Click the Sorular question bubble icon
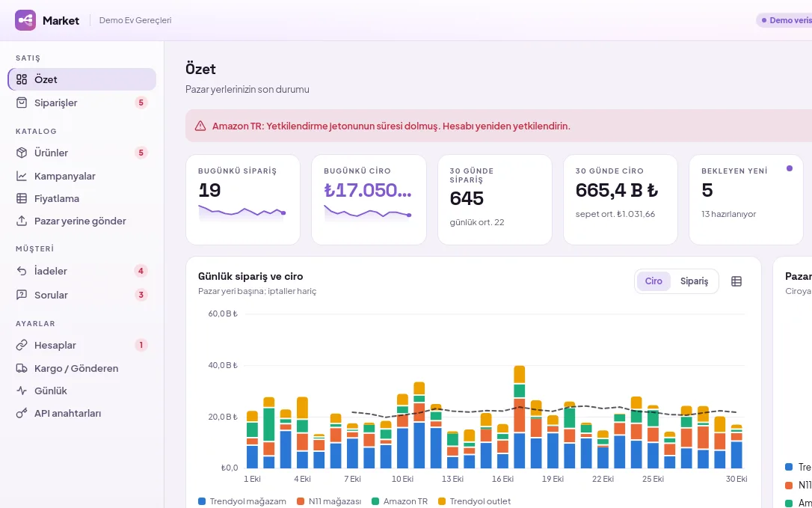Image resolution: width=812 pixels, height=508 pixels. tap(21, 295)
